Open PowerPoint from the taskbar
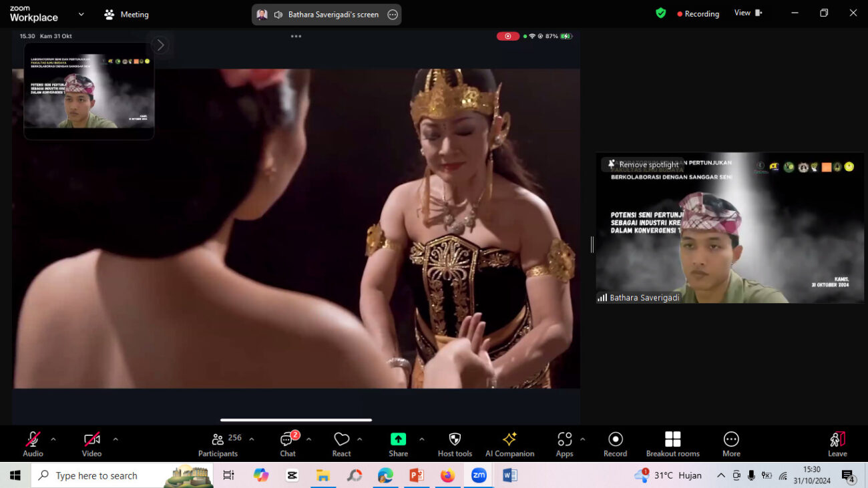The width and height of the screenshot is (868, 488). pyautogui.click(x=417, y=475)
